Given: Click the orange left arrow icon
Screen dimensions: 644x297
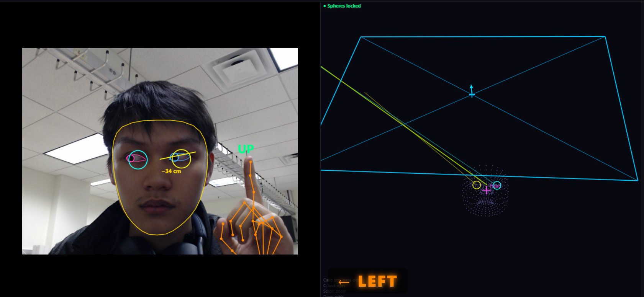Looking at the screenshot, I should click(x=344, y=282).
